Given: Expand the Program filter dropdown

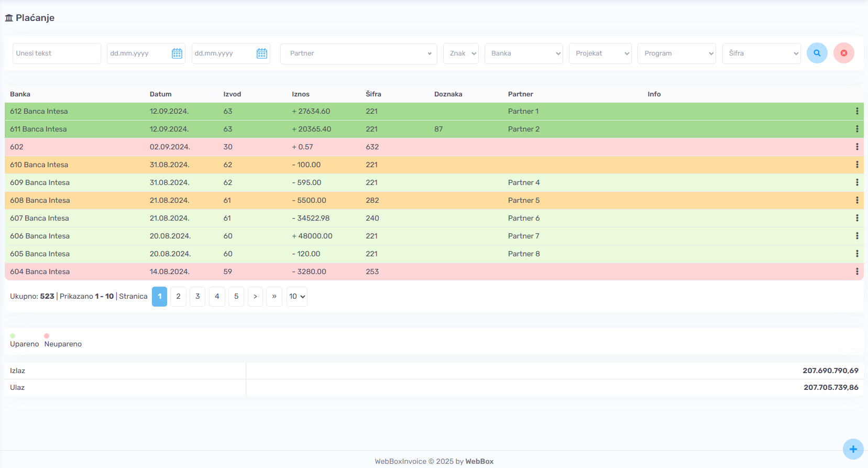Looking at the screenshot, I should (x=677, y=53).
